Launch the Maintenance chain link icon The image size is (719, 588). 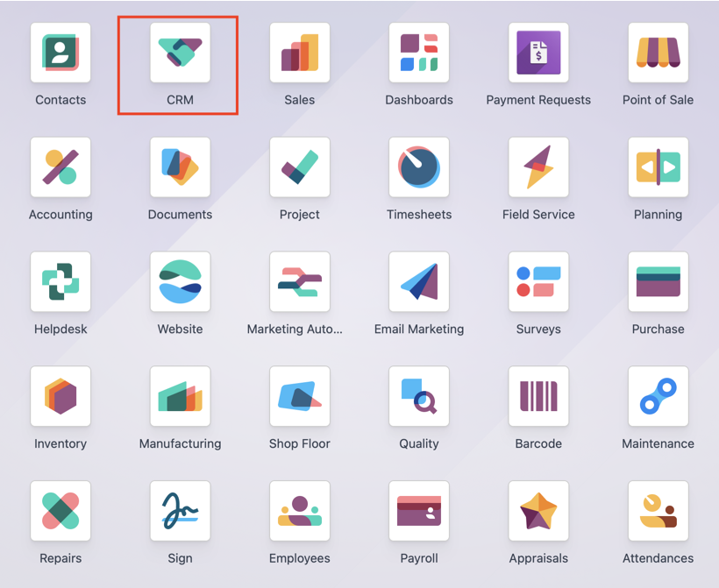click(x=658, y=396)
